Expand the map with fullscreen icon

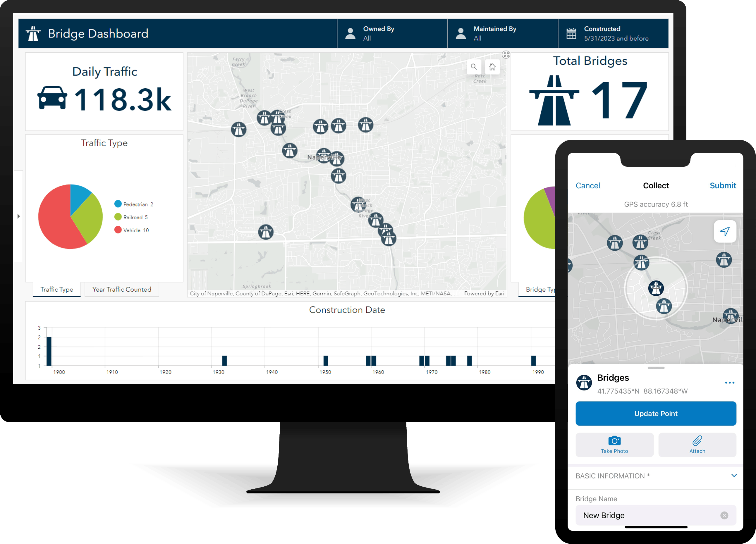coord(506,55)
